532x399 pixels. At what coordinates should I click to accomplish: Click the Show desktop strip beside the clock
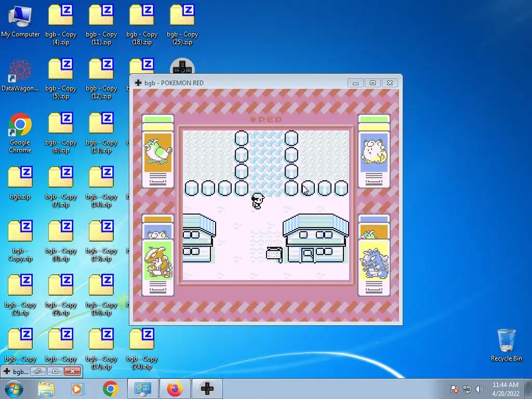click(528, 389)
